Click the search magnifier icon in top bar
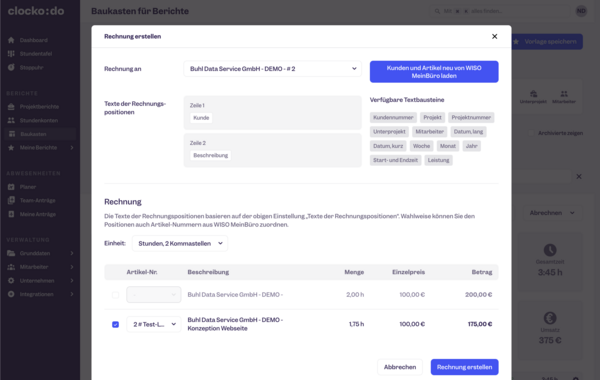This screenshot has height=380, width=600. 437,11
